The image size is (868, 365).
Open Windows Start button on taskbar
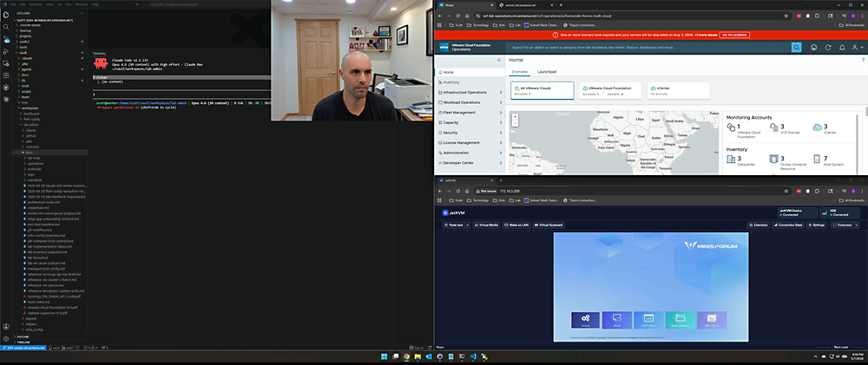(x=384, y=356)
